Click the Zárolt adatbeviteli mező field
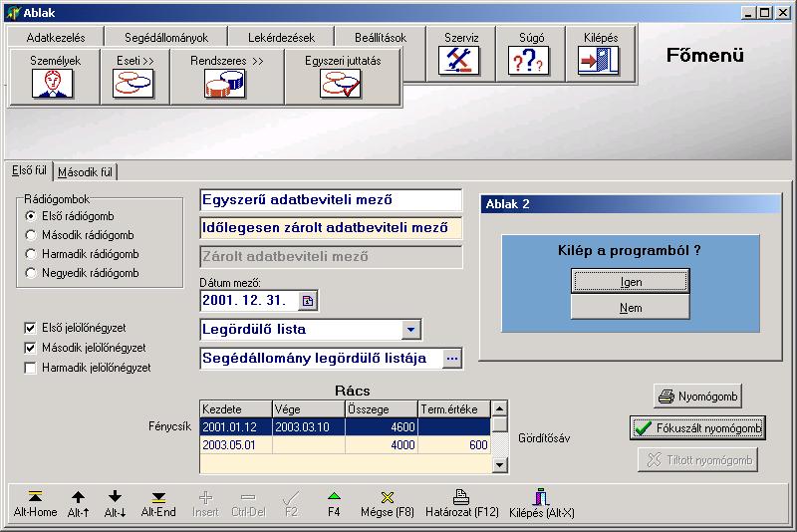Viewport: 797px width, 532px height. [x=331, y=257]
